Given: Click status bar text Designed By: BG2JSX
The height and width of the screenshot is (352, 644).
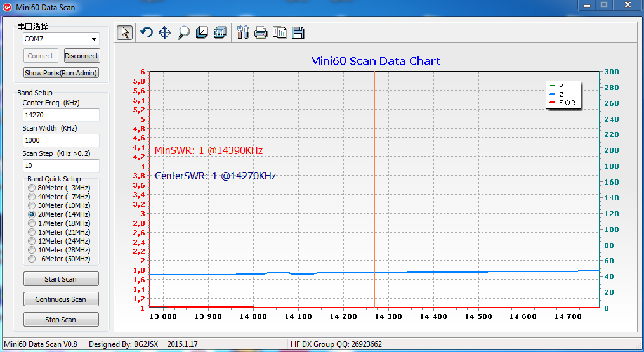Looking at the screenshot, I should (123, 344).
